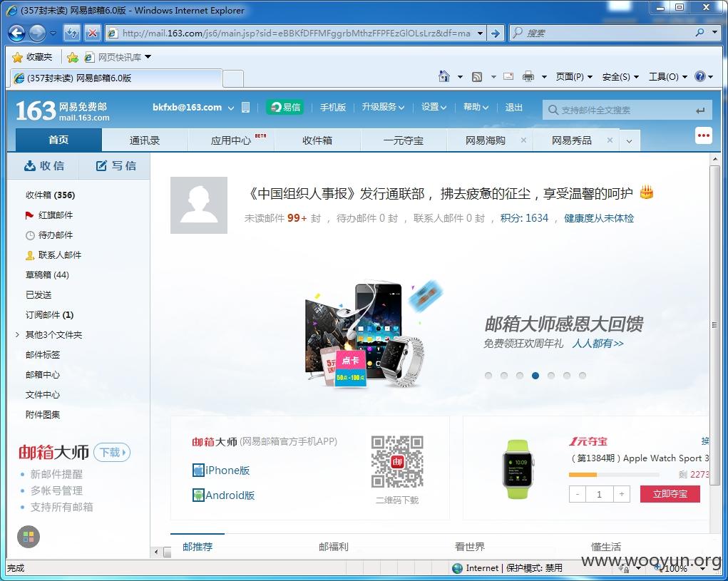Switch to 一元夺宝 tab
728x581 pixels.
[x=404, y=140]
